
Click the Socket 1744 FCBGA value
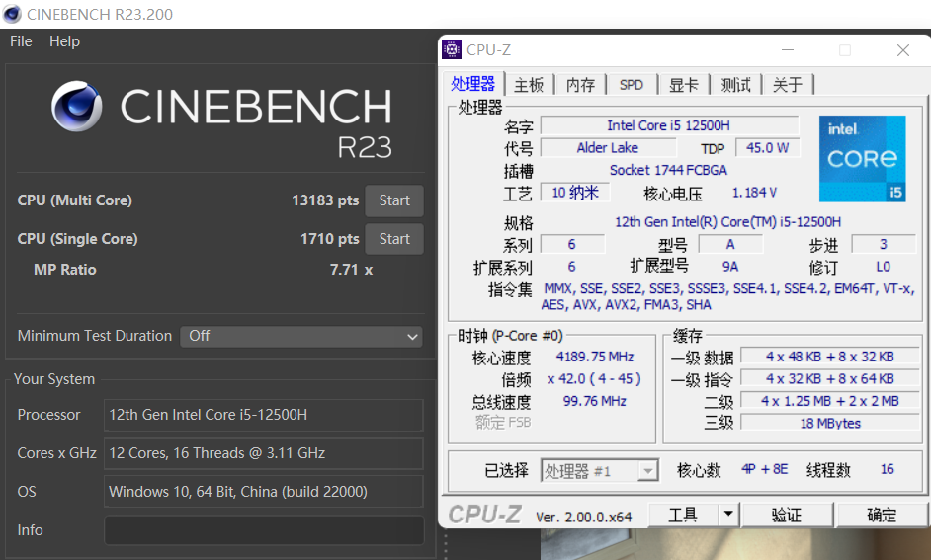tap(668, 170)
